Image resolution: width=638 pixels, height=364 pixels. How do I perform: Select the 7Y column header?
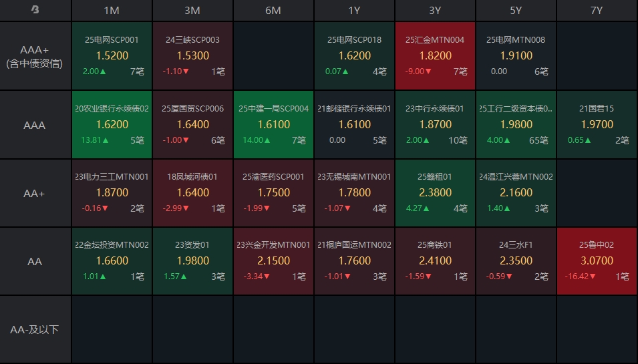[597, 10]
